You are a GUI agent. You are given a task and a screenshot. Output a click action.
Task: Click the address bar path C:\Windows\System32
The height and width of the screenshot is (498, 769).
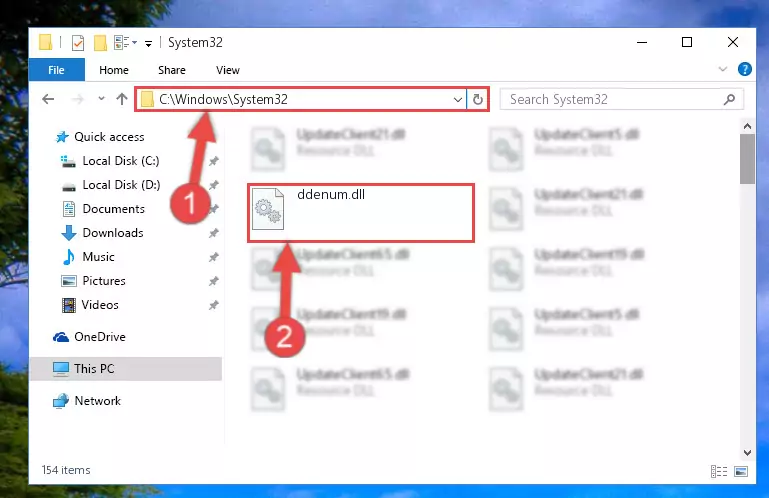point(223,99)
